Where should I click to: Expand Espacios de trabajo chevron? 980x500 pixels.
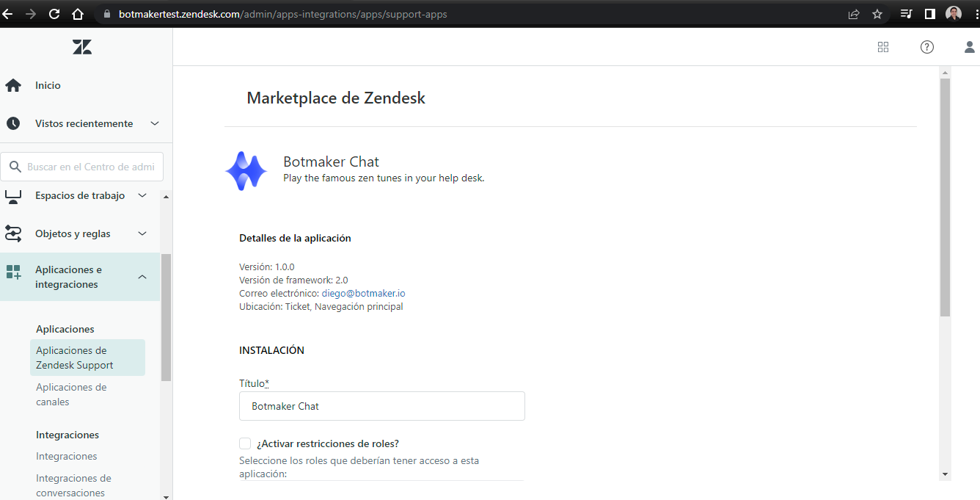tap(143, 195)
